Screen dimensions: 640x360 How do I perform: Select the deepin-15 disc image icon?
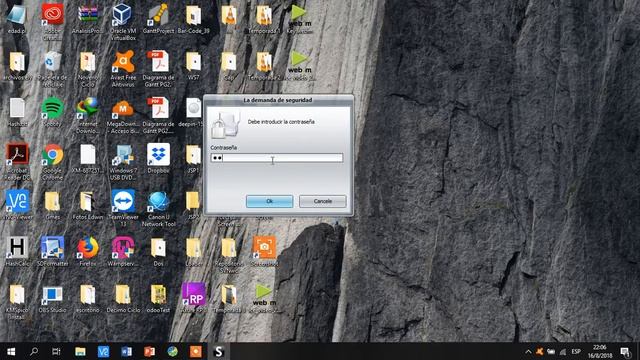click(x=193, y=112)
